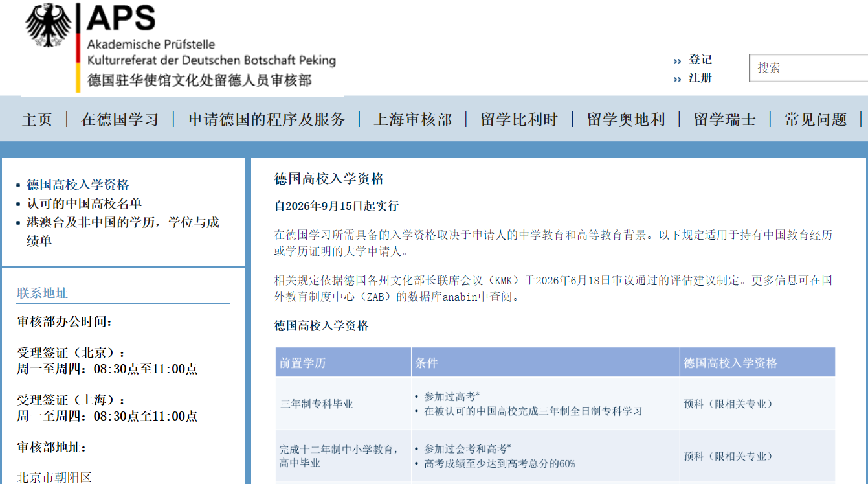This screenshot has height=484, width=868.
Task: Focus the 搜索 search field
Action: click(x=808, y=68)
